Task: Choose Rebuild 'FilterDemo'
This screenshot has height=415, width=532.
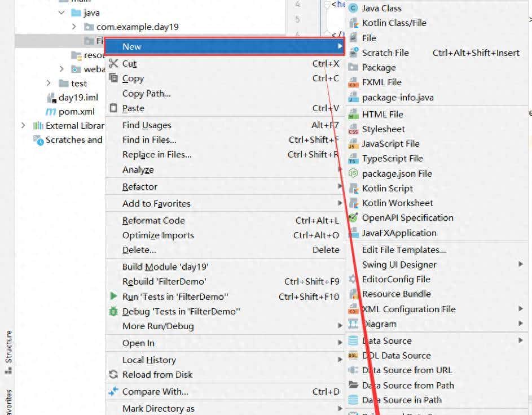Action: click(225, 282)
